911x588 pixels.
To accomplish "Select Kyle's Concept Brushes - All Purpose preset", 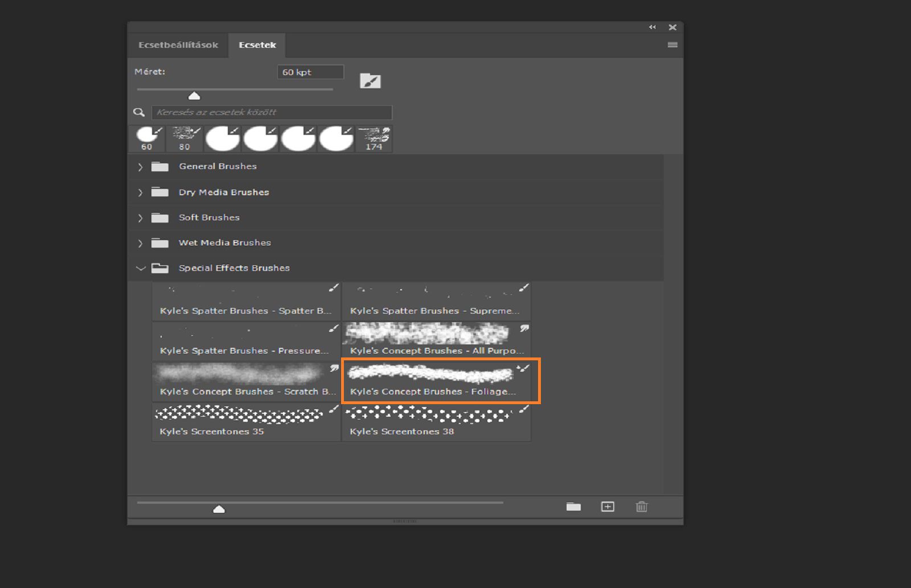I will (x=436, y=341).
